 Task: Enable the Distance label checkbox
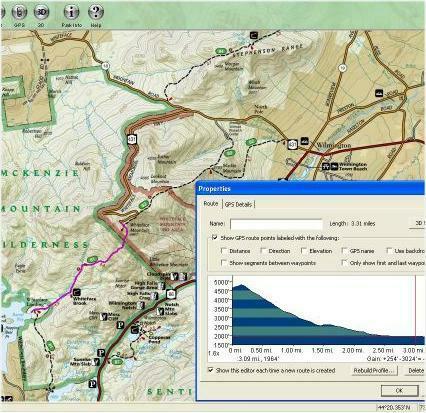point(224,251)
